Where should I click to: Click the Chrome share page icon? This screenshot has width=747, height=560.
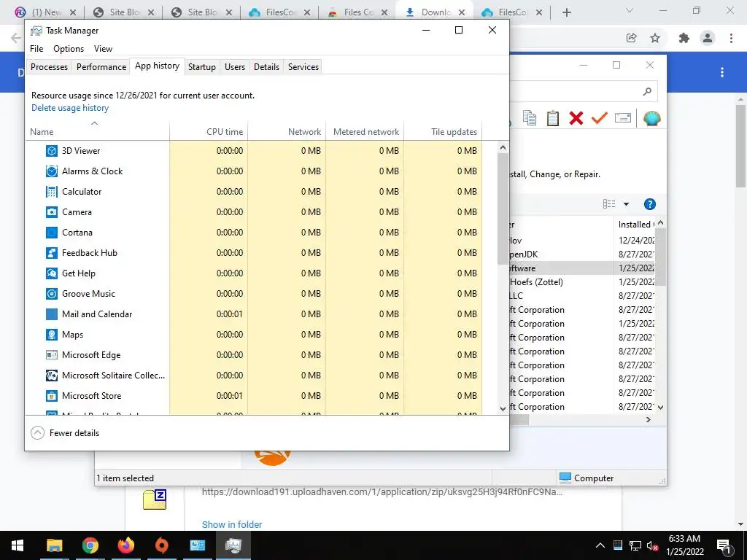coord(631,38)
